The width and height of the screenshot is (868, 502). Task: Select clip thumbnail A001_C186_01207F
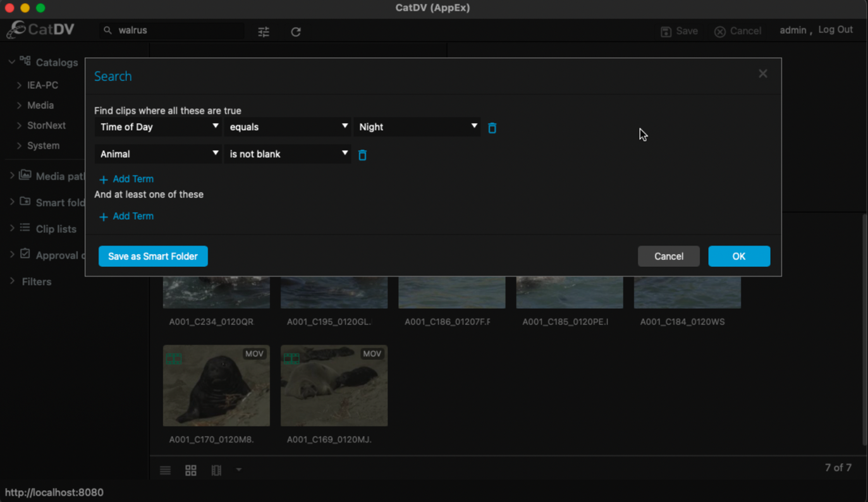pyautogui.click(x=452, y=292)
